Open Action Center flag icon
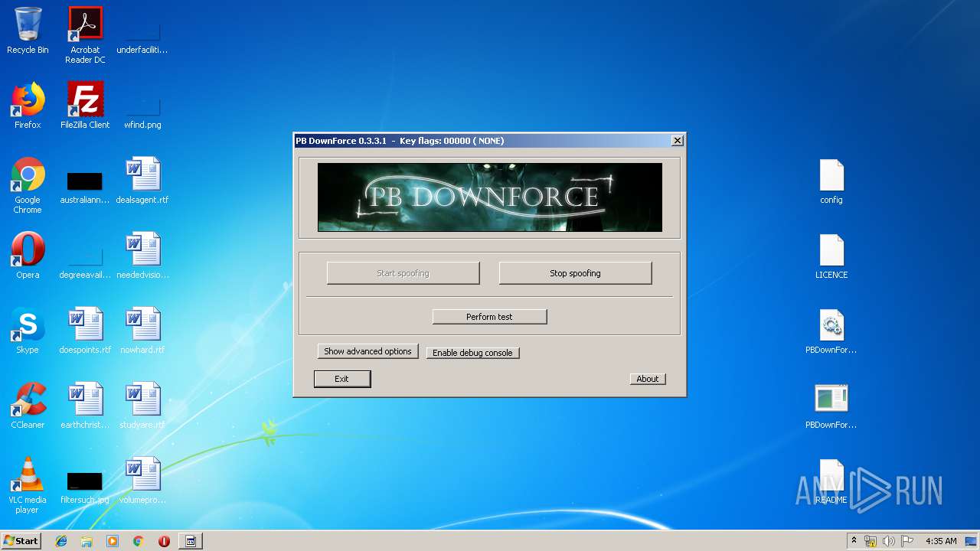 point(907,541)
